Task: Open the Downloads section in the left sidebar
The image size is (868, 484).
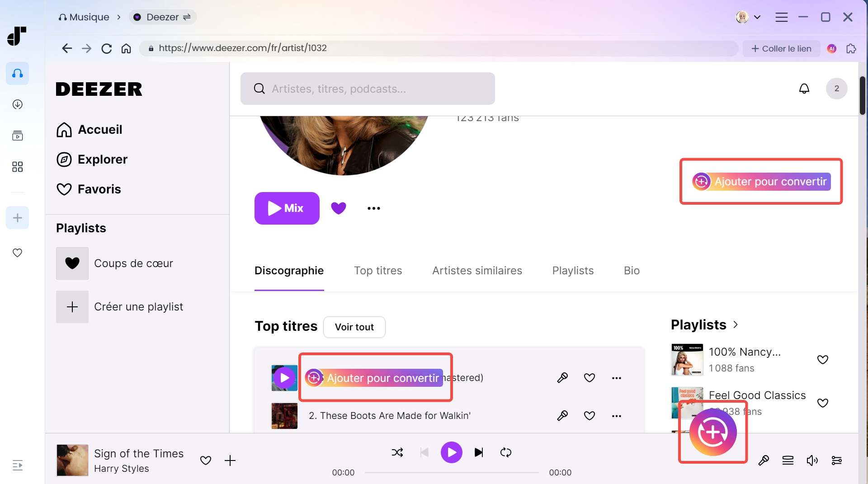Action: (x=17, y=104)
